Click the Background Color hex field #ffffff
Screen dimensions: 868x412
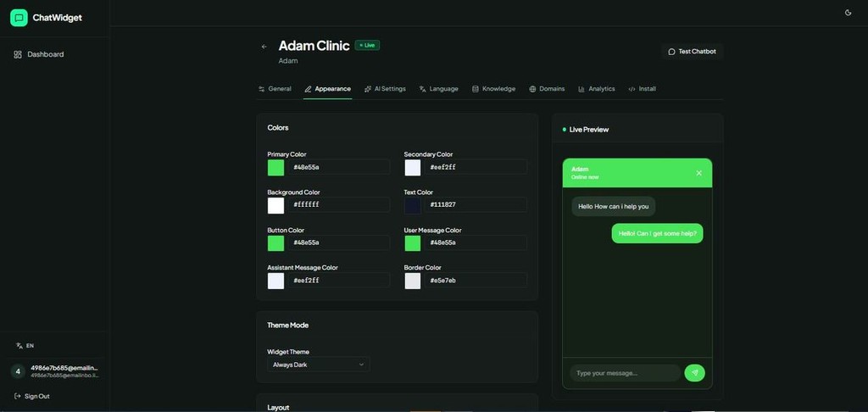tap(338, 205)
